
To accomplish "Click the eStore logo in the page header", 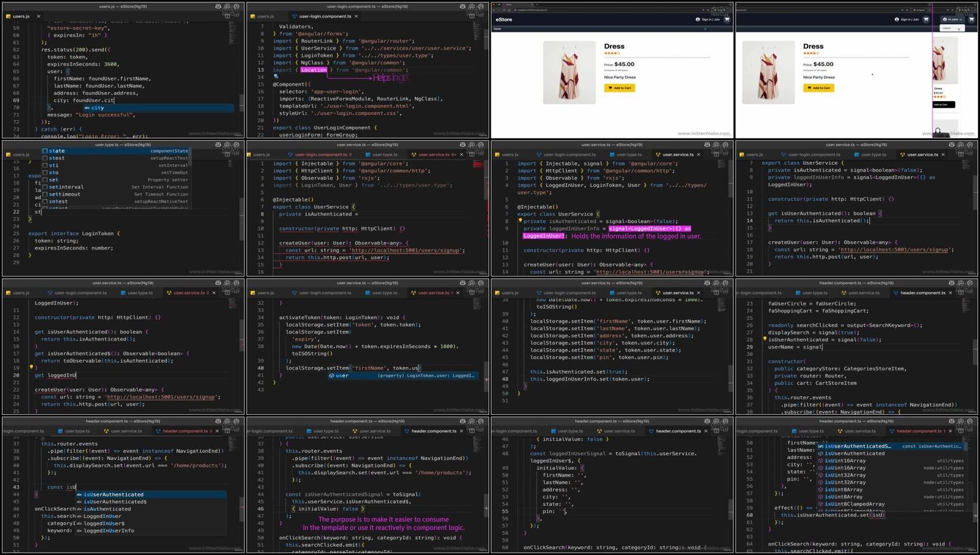I will tap(503, 20).
